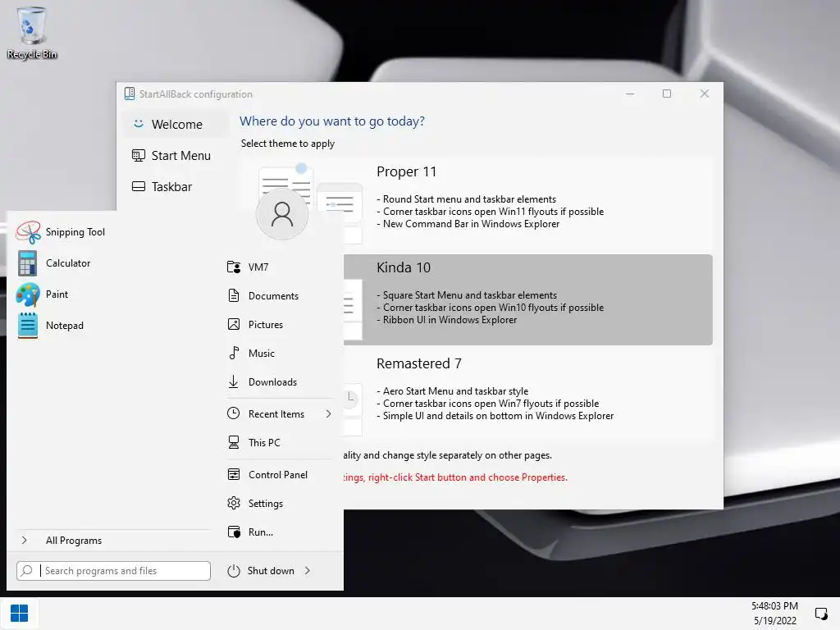This screenshot has width=840, height=630.
Task: Open notification center icon in tray
Action: click(x=820, y=614)
